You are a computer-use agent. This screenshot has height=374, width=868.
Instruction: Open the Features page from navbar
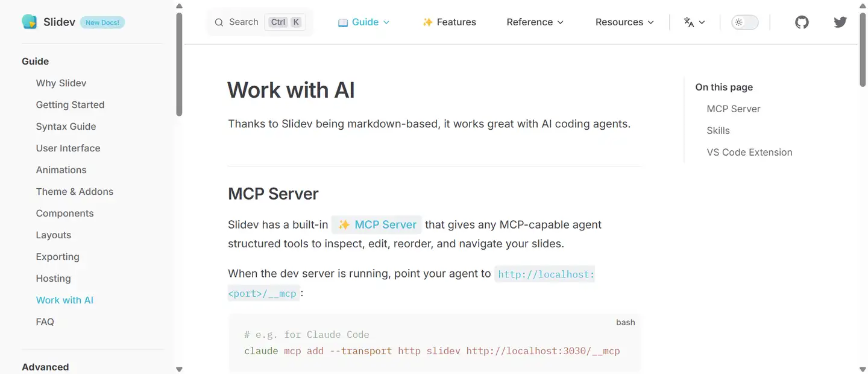coord(449,22)
